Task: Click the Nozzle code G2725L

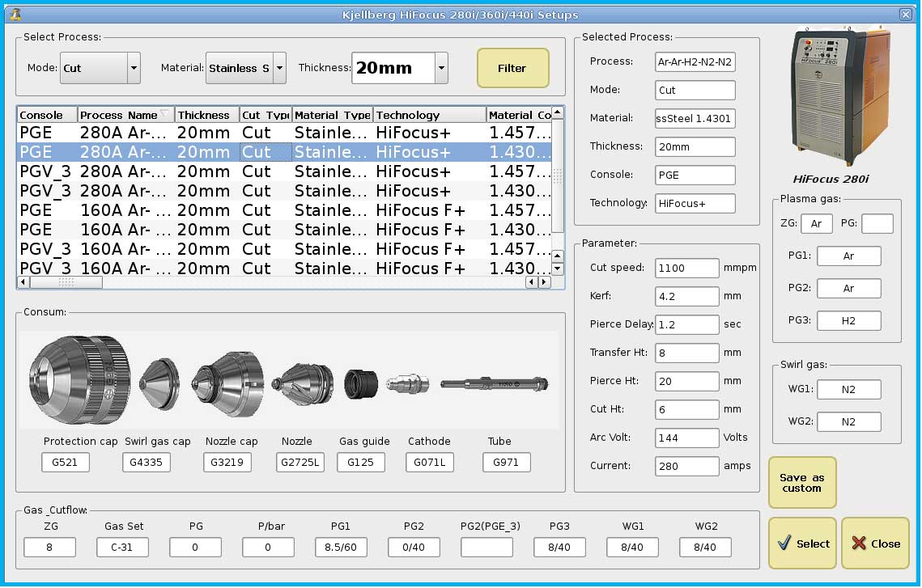Action: click(300, 463)
